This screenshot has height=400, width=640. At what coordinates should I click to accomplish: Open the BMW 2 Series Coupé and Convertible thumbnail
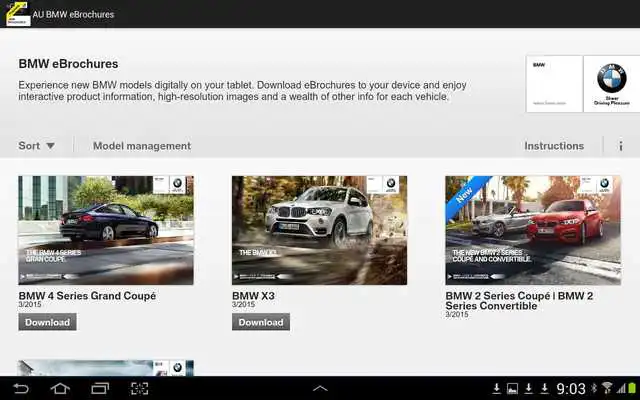pos(533,230)
